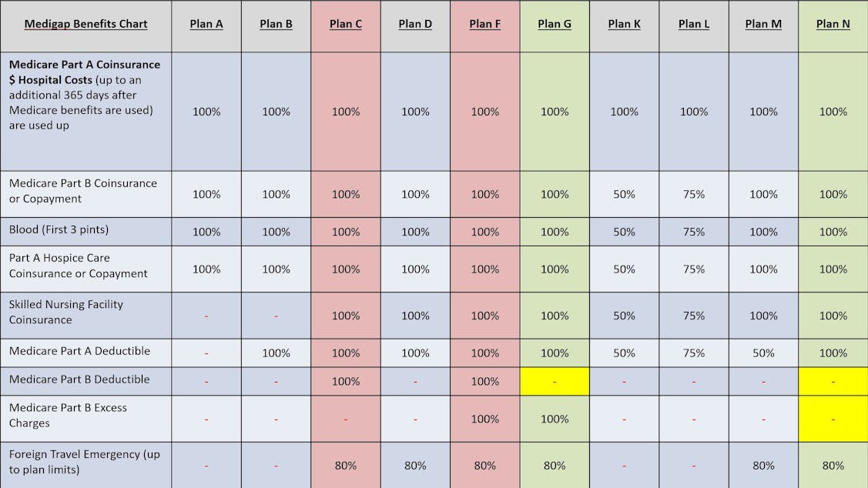Select Plan M's 50% Part A Deductible cell
Viewport: 868px width, 488px height.
click(763, 353)
